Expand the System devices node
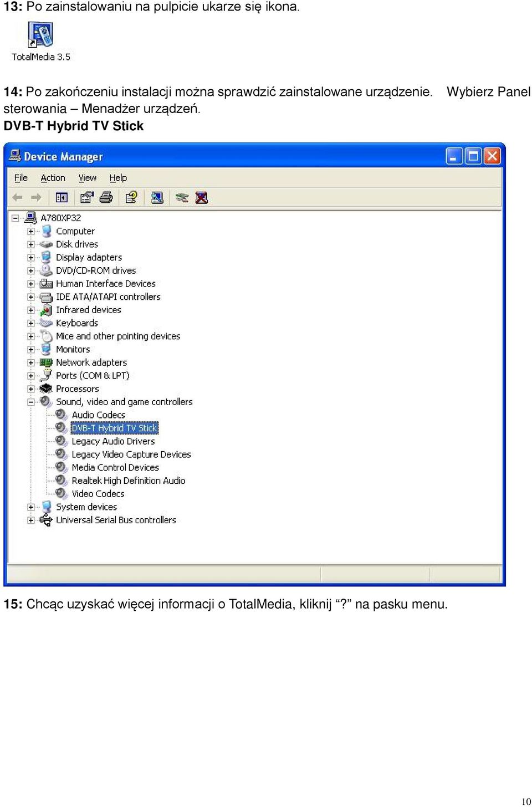Image resolution: width=532 pixels, height=807 pixels. (31, 507)
